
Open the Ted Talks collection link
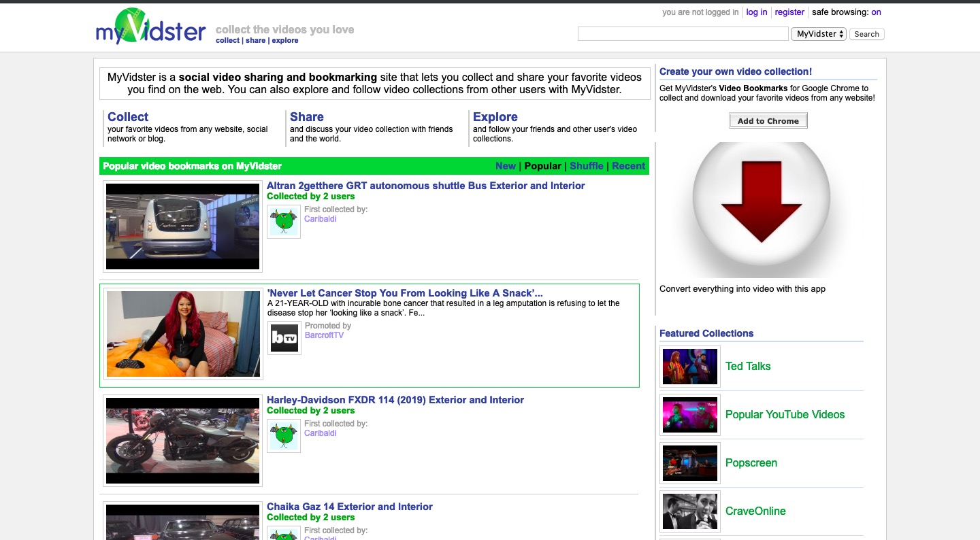coord(748,367)
